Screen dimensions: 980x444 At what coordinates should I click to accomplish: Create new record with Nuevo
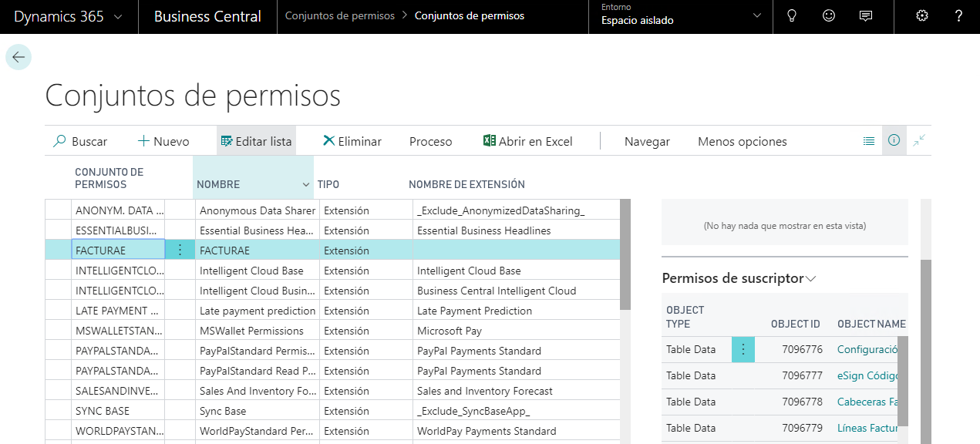tap(163, 141)
